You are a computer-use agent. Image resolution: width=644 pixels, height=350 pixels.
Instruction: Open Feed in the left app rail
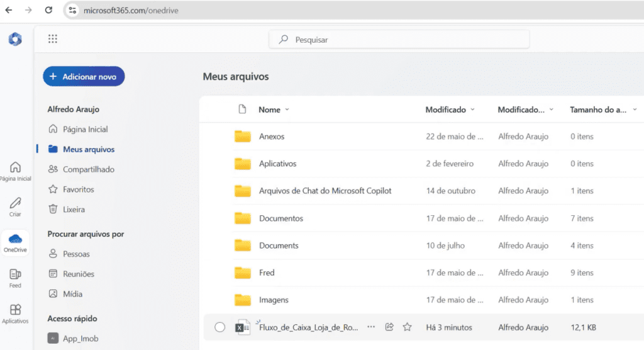[x=15, y=278]
